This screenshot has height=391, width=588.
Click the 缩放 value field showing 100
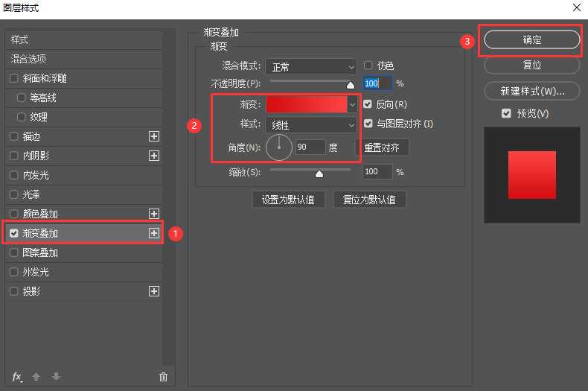[377, 172]
